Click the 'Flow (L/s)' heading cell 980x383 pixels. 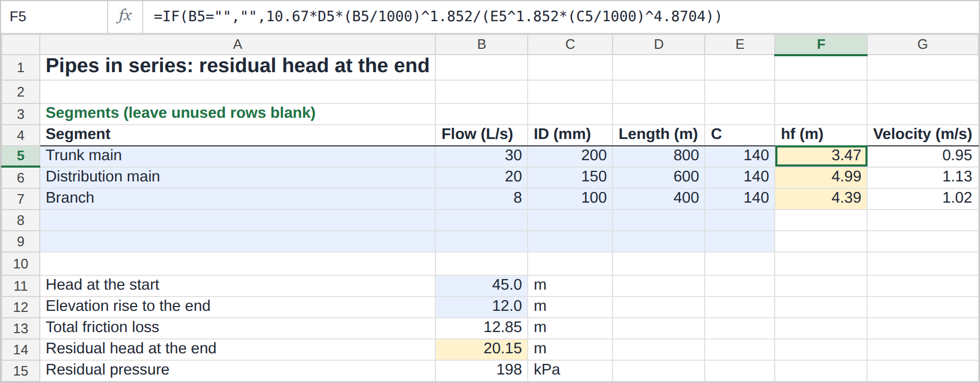[482, 135]
